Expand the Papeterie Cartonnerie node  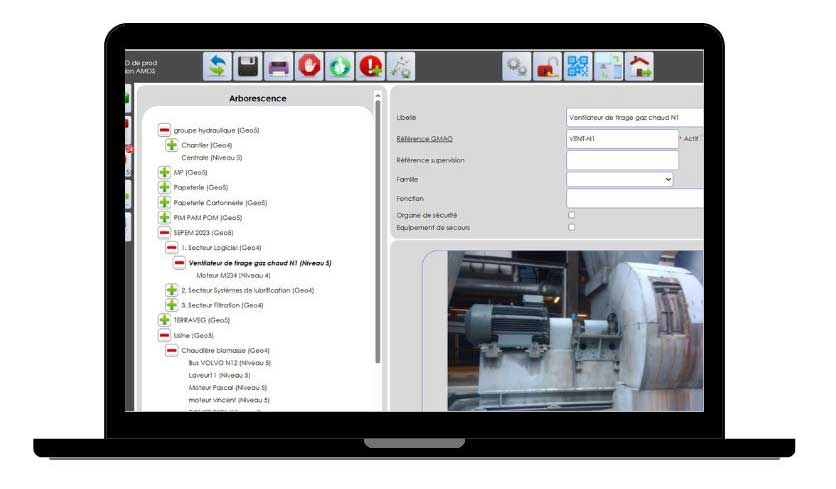point(164,202)
